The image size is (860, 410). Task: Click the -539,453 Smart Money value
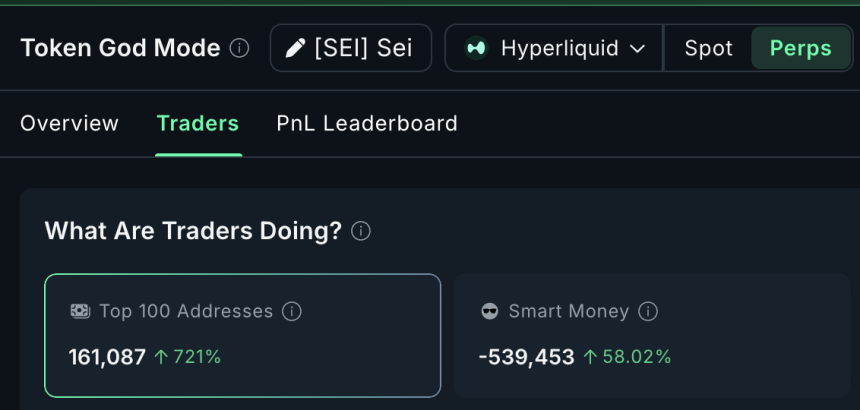(526, 356)
